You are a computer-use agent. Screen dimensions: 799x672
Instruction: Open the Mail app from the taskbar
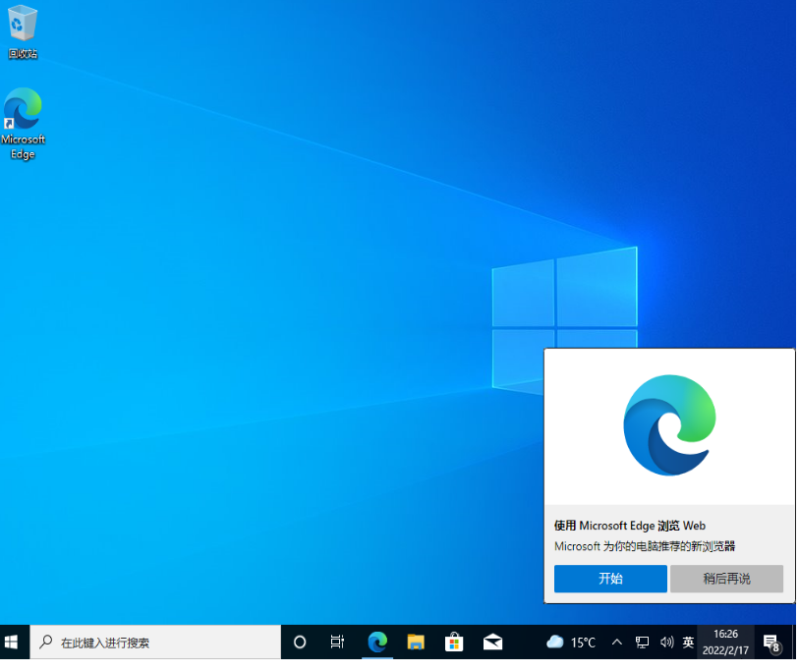click(492, 643)
